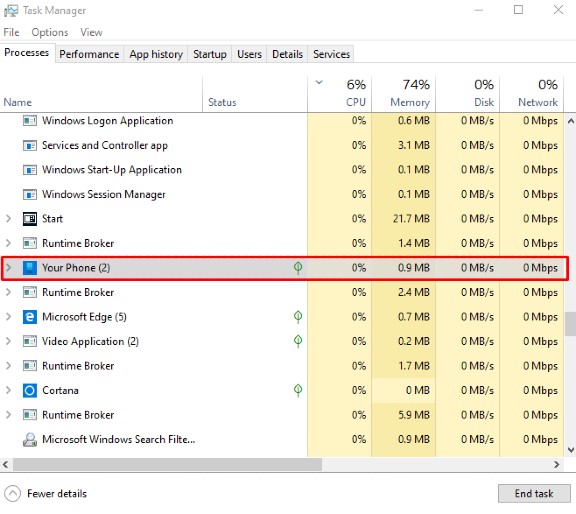Click the Video Application icon
The image size is (576, 514).
(x=30, y=341)
